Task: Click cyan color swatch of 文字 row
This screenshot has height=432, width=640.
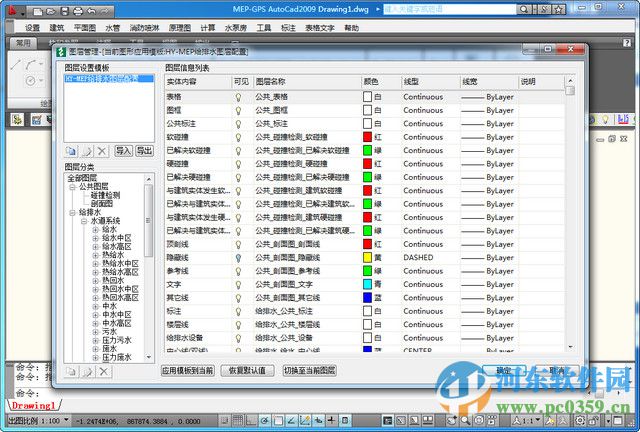Action: 367,285
